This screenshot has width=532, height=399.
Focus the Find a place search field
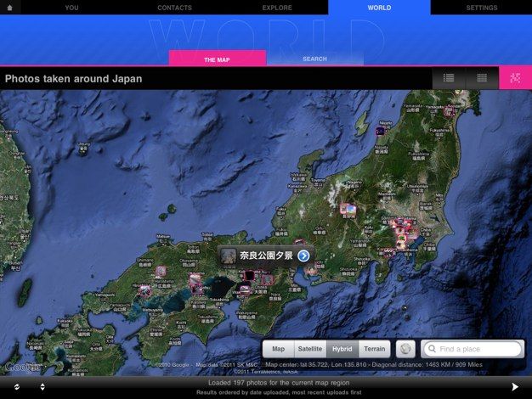pos(473,349)
